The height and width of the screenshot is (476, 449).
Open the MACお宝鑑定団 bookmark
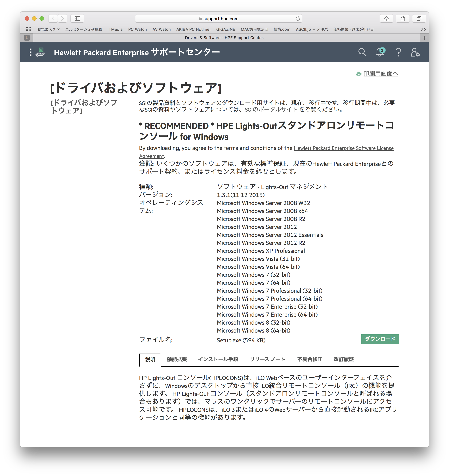(254, 29)
